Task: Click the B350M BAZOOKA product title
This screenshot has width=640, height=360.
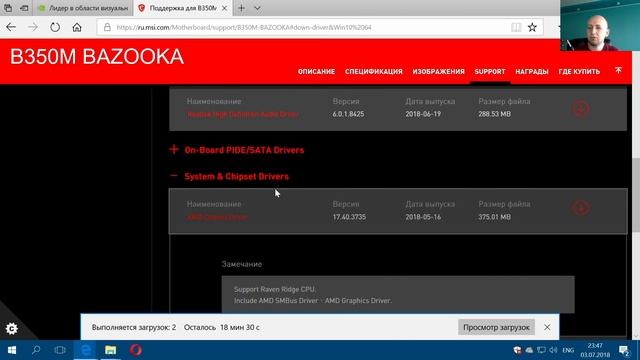Action: (97, 57)
